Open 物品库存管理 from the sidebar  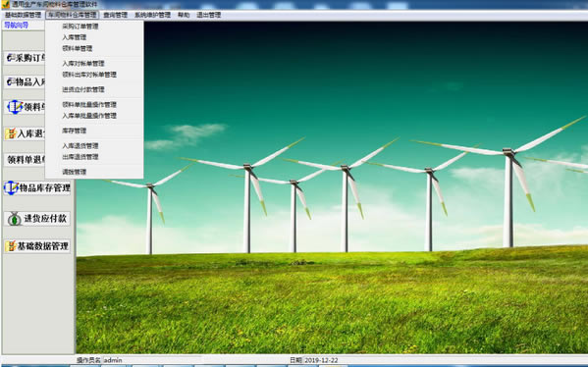tap(37, 187)
